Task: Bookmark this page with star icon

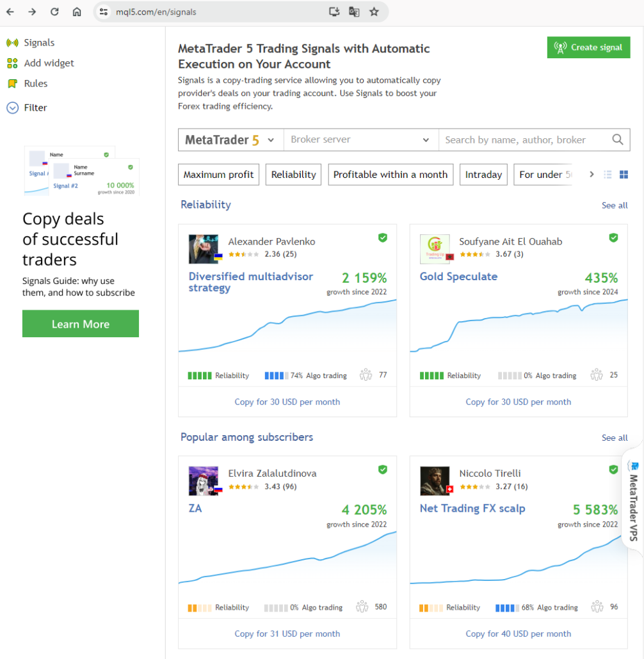Action: point(374,12)
